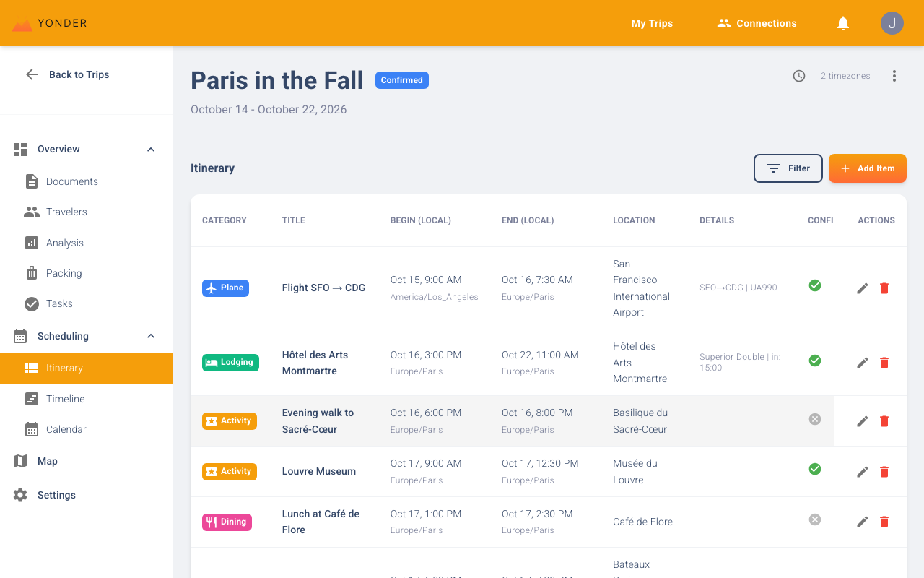The image size is (924, 578).
Task: Toggle confirmation checkmark for Louvre Museum
Action: point(814,469)
